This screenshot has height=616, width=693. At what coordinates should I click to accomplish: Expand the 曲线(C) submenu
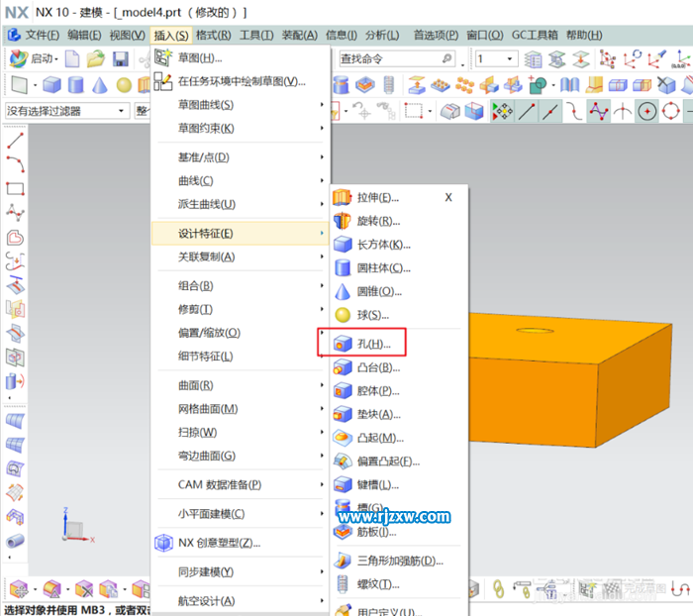(x=241, y=181)
